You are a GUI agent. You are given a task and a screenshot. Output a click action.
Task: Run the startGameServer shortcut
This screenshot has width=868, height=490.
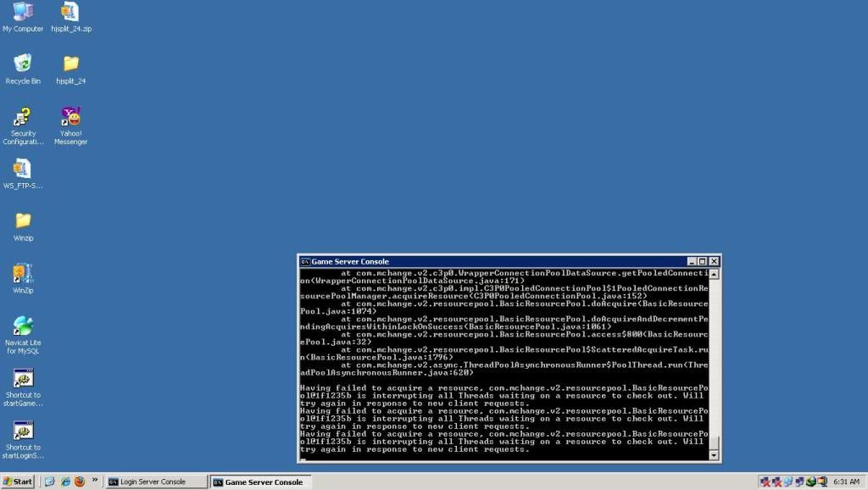pyautogui.click(x=23, y=379)
